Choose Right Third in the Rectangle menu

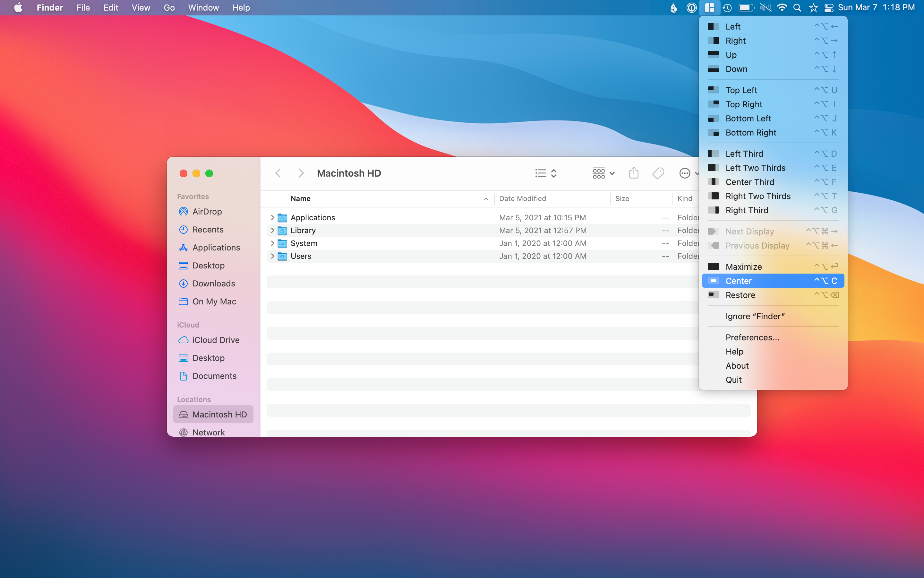pyautogui.click(x=773, y=210)
